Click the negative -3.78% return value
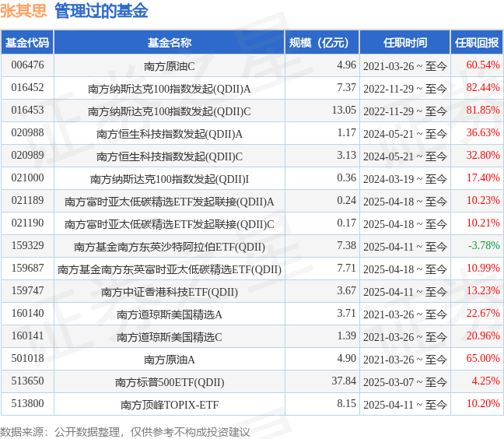Screen dimensions: 504x439 (x=484, y=245)
